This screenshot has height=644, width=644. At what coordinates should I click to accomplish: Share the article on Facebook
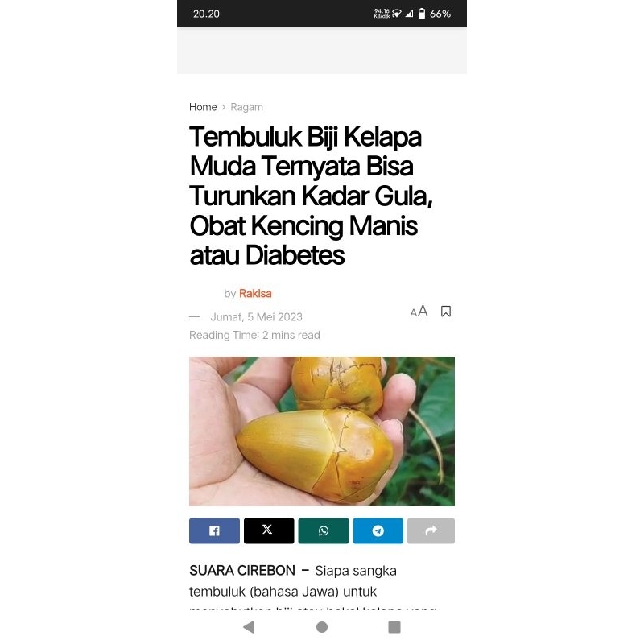click(214, 530)
